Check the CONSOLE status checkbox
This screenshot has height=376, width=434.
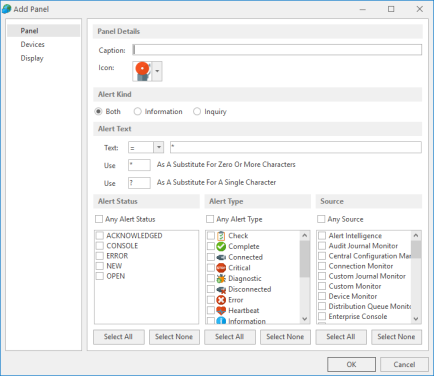pos(100,246)
